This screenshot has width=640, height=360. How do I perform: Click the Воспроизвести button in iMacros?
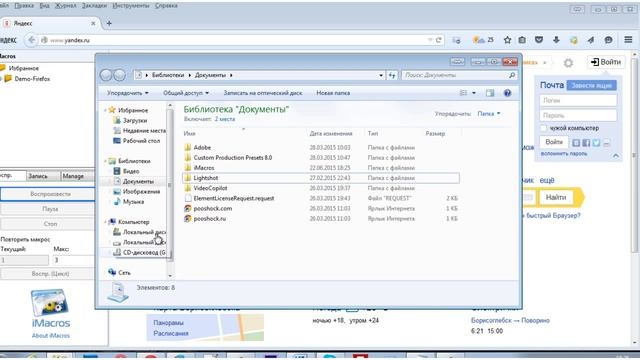[48, 194]
